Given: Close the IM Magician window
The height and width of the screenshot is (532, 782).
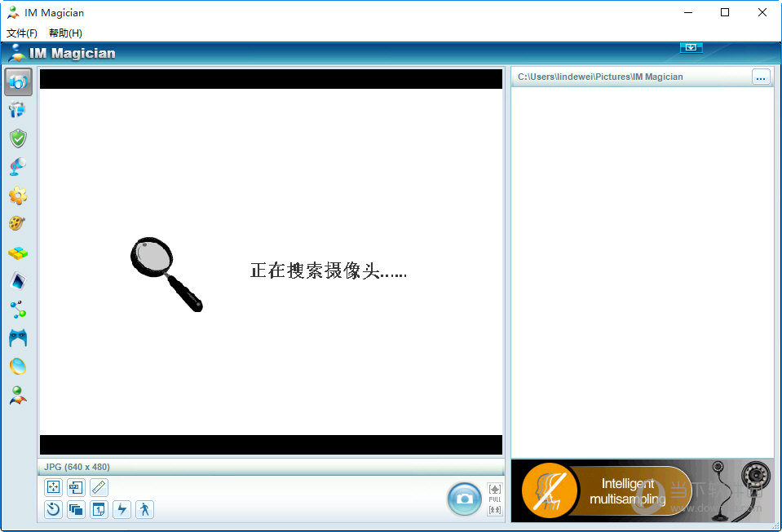Looking at the screenshot, I should tap(762, 12).
